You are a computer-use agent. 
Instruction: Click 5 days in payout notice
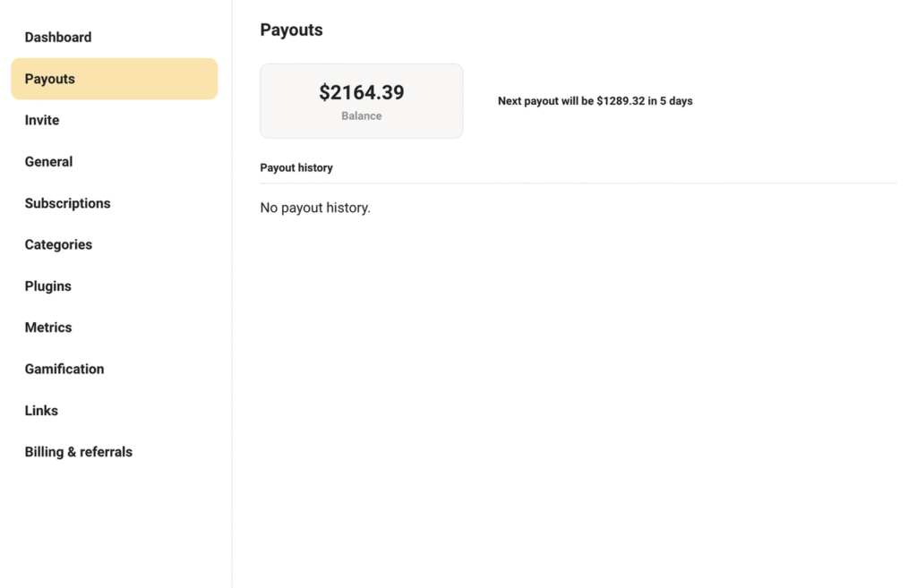(x=676, y=101)
